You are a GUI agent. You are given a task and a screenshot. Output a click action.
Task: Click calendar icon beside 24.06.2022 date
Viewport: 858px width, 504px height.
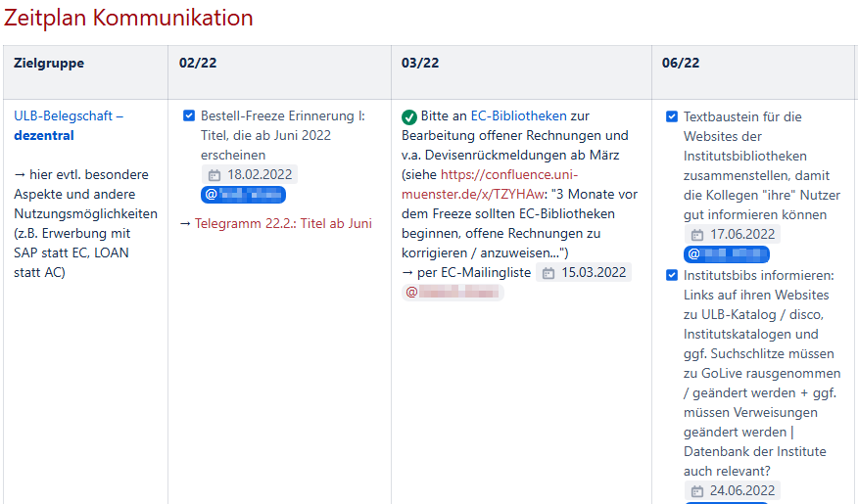point(697,491)
